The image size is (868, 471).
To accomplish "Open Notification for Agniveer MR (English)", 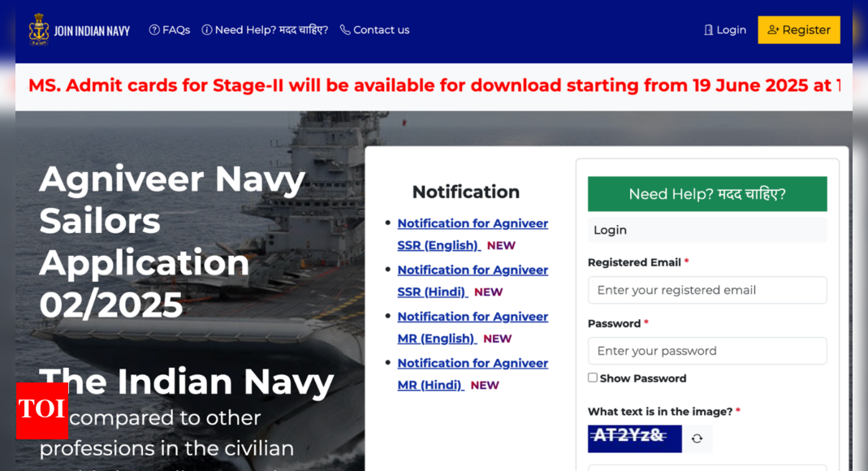I will coord(472,327).
